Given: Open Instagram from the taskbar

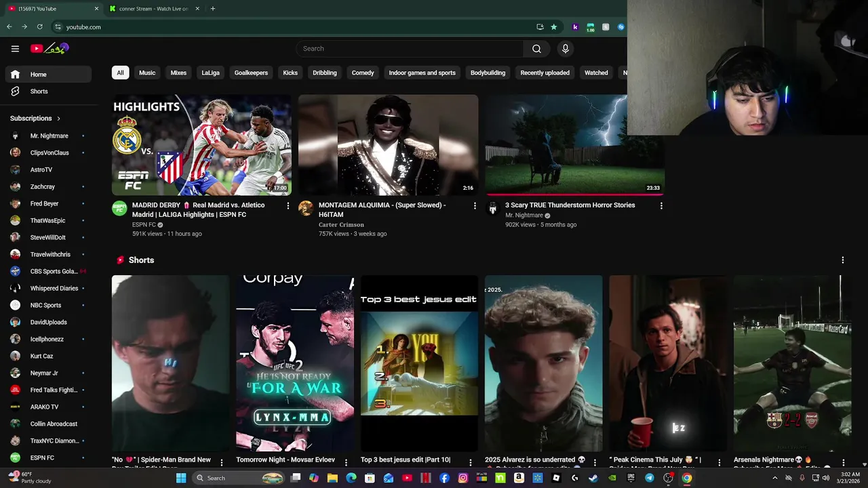Looking at the screenshot, I should pyautogui.click(x=462, y=478).
